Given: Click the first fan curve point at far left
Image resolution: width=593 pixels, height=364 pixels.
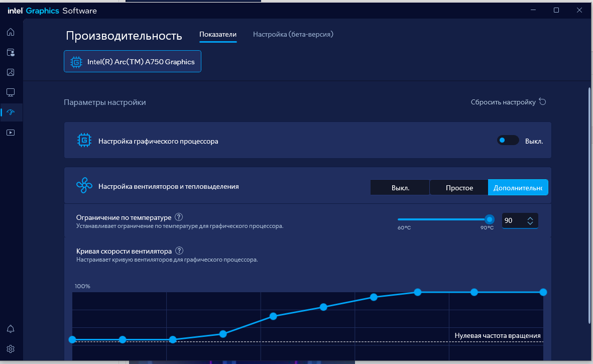Looking at the screenshot, I should click(x=72, y=339).
